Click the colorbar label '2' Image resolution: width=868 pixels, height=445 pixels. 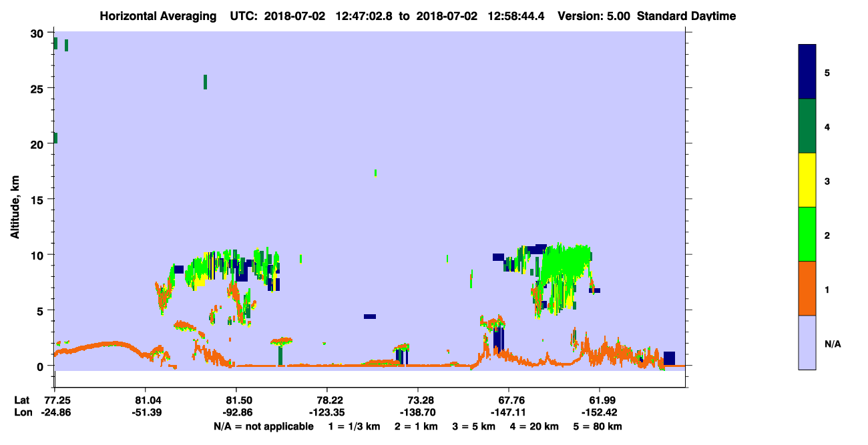click(x=827, y=235)
